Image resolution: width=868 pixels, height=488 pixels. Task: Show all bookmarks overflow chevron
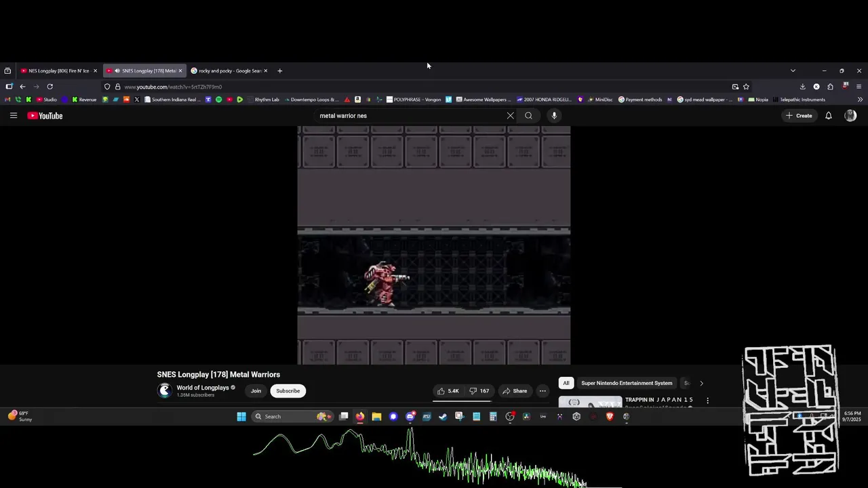click(x=860, y=100)
